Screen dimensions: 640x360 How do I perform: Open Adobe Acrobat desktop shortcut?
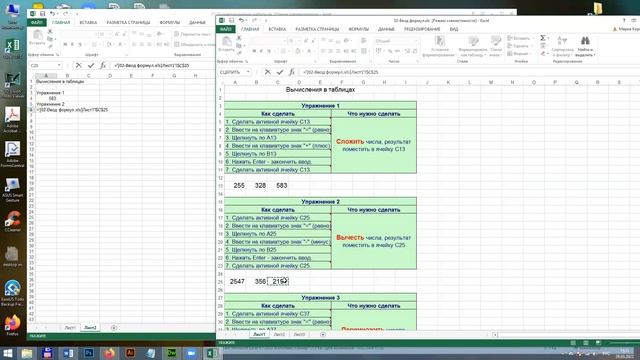[x=12, y=119]
